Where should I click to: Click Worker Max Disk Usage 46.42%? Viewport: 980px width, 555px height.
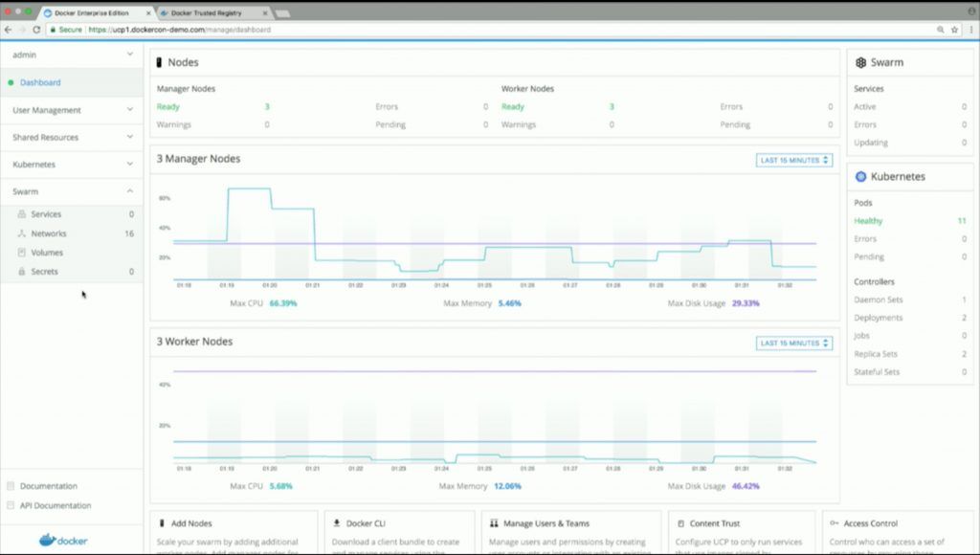click(x=746, y=486)
